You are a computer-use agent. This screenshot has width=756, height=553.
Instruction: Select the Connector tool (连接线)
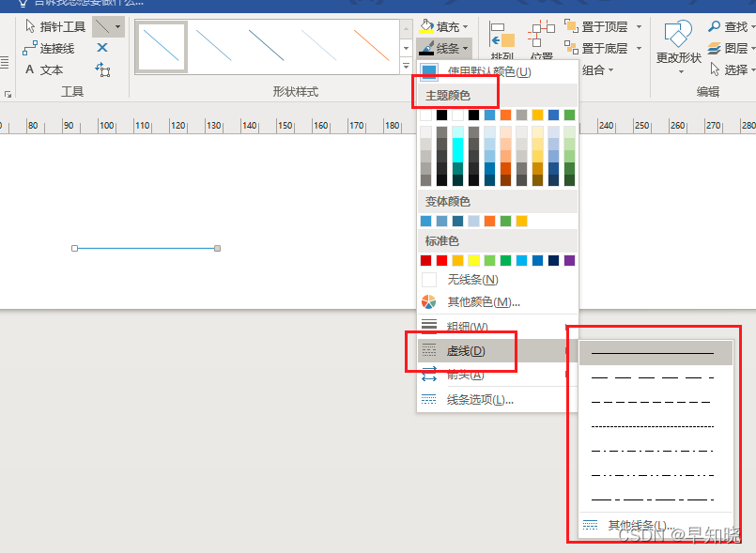49,48
